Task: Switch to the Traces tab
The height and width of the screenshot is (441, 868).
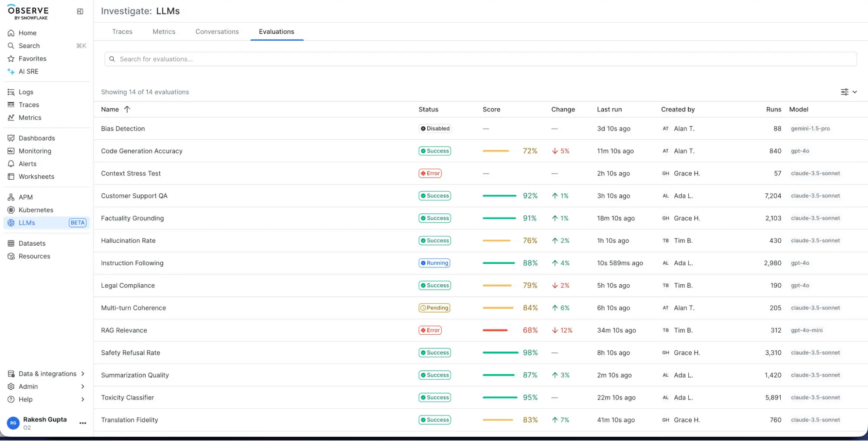Action: pos(122,32)
